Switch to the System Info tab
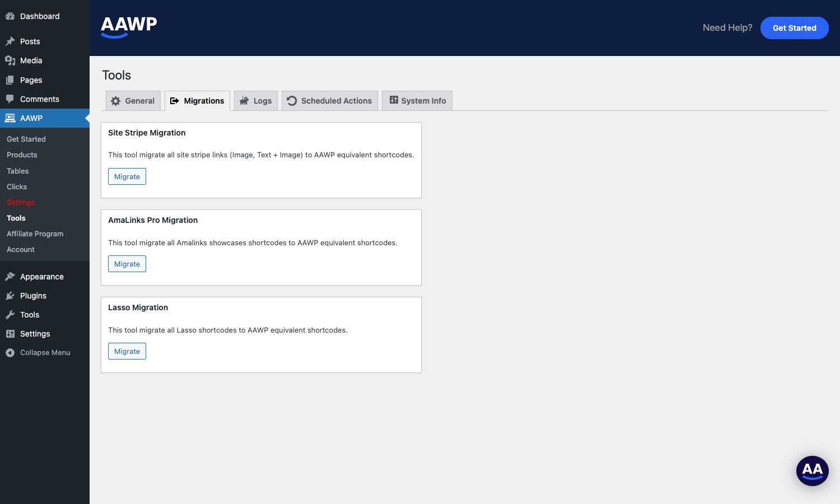Image resolution: width=840 pixels, height=504 pixels. 417,101
